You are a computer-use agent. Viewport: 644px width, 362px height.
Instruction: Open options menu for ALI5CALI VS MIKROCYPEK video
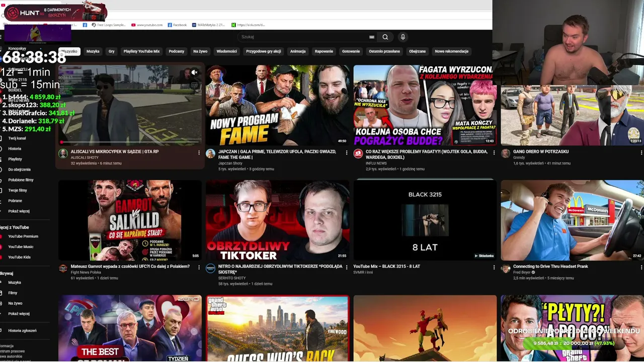(x=199, y=152)
